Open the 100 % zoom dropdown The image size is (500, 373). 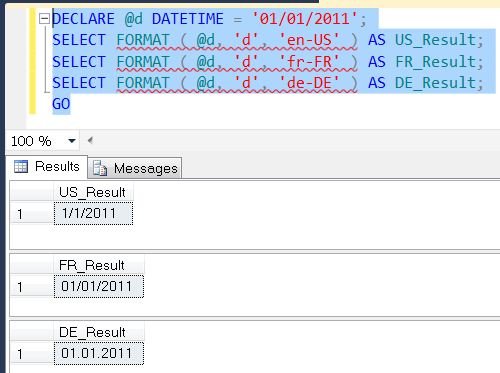click(72, 141)
